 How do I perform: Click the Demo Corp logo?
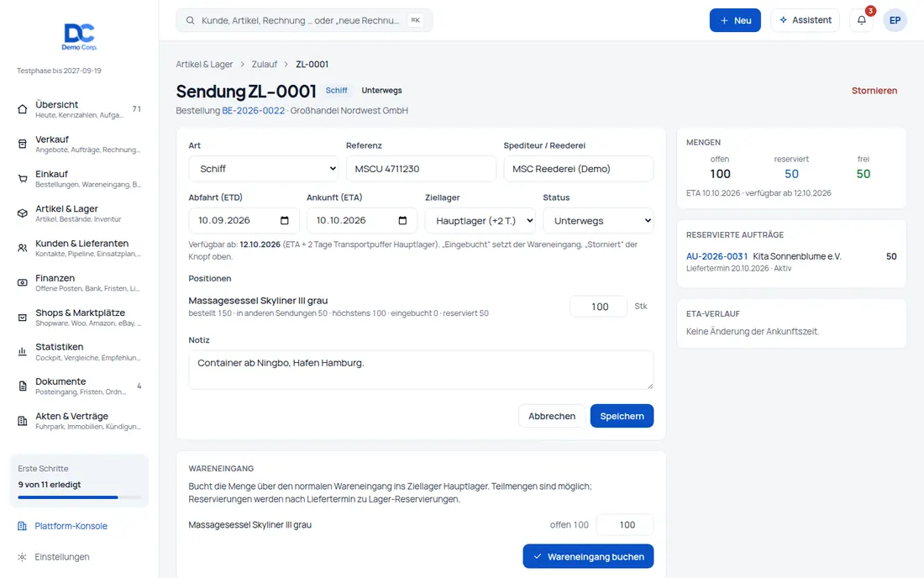click(x=79, y=36)
